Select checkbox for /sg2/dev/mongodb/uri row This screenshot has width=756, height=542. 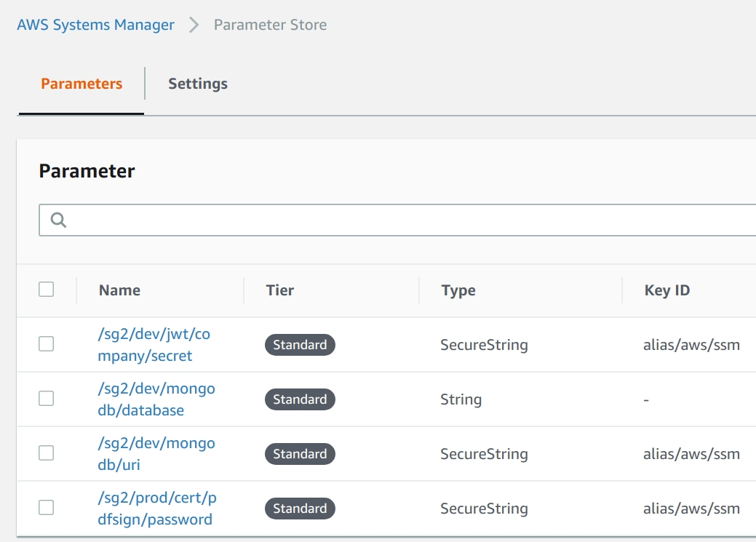(x=47, y=453)
